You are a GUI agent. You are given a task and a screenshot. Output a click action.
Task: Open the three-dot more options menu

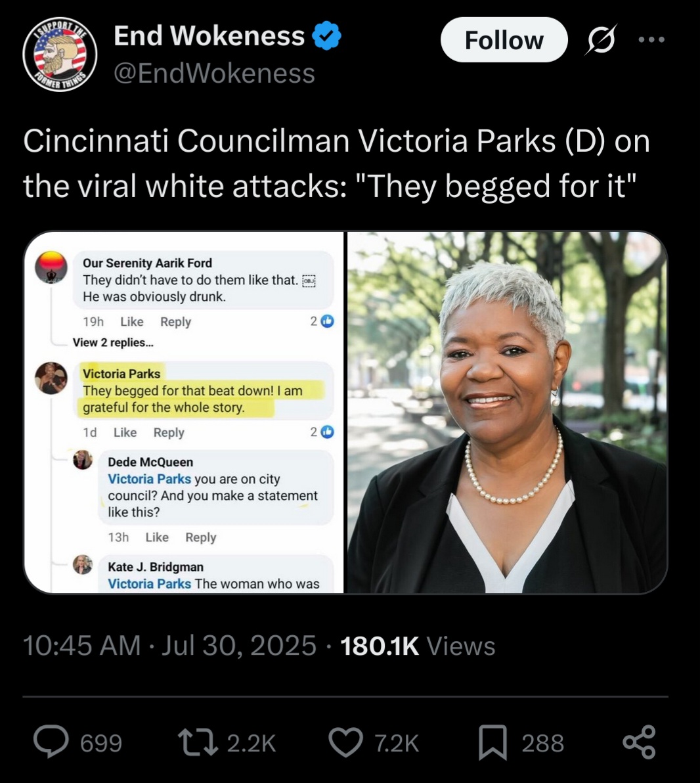click(651, 39)
